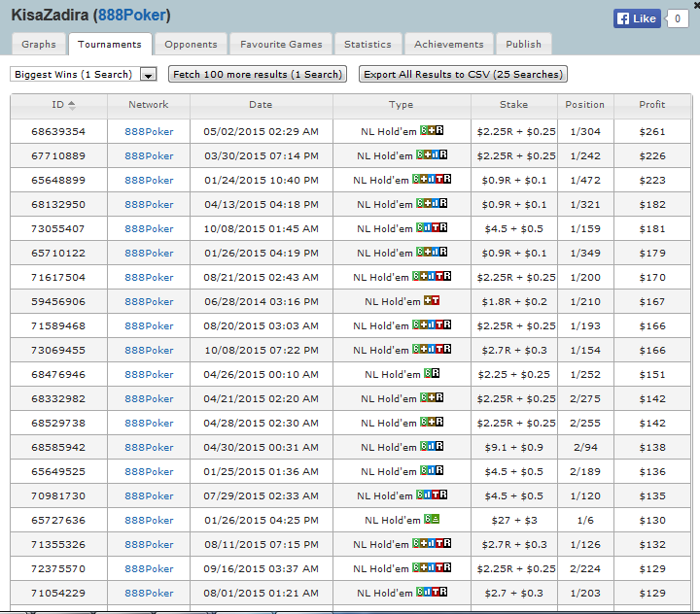Open the 888Poker link in row 71054229
The height and width of the screenshot is (614, 700).
pos(149,593)
